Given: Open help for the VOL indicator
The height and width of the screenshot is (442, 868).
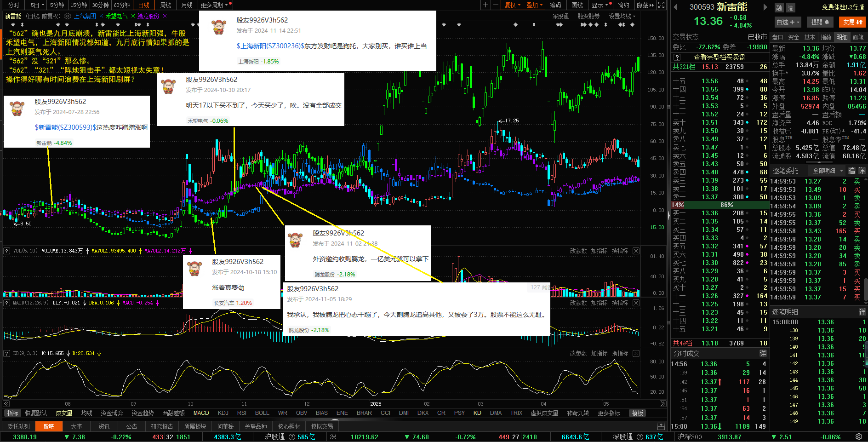Looking at the screenshot, I should (7, 251).
